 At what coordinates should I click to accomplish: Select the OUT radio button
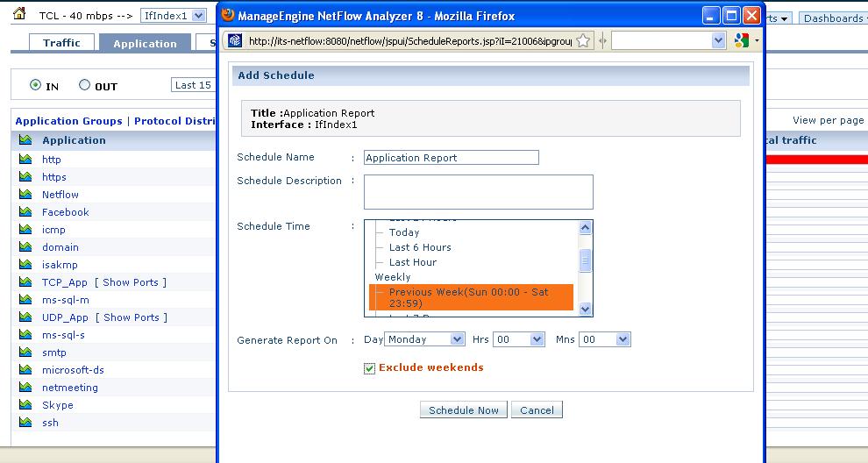click(85, 85)
